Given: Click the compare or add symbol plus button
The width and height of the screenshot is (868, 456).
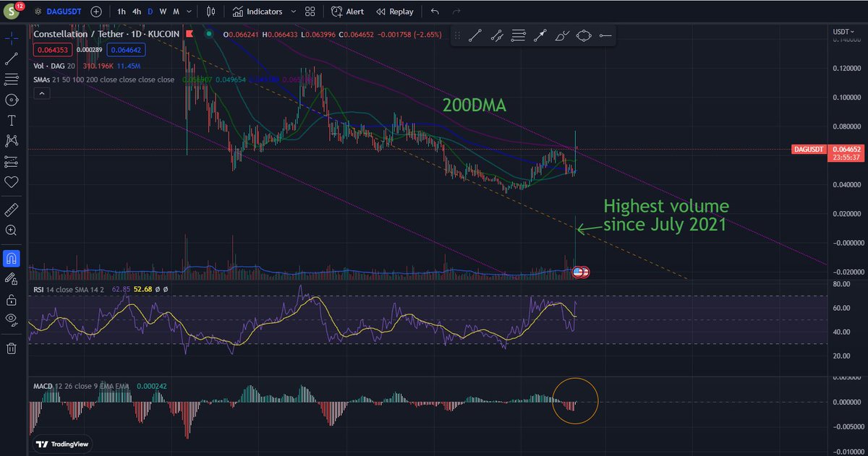Looking at the screenshot, I should coord(96,12).
